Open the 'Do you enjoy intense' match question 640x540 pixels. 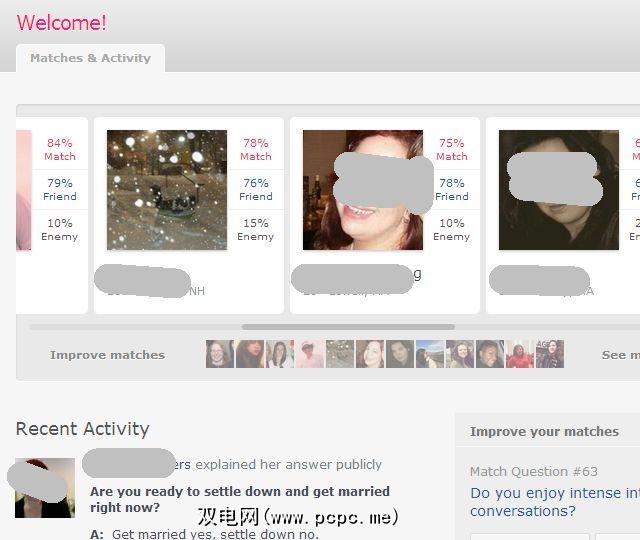tap(555, 502)
